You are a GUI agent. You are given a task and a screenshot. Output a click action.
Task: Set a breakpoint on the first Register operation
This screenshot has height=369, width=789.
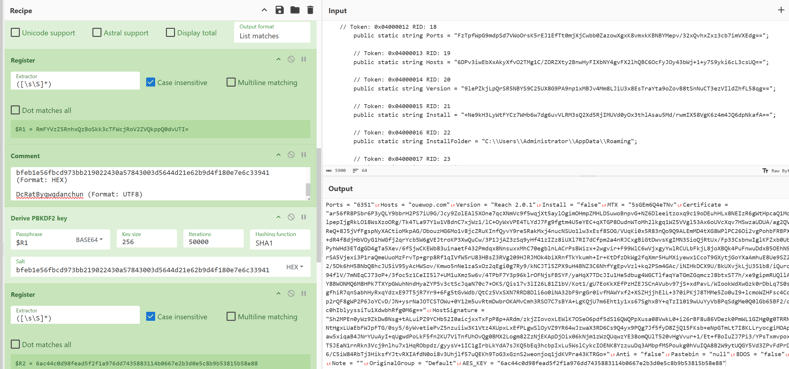click(304, 59)
